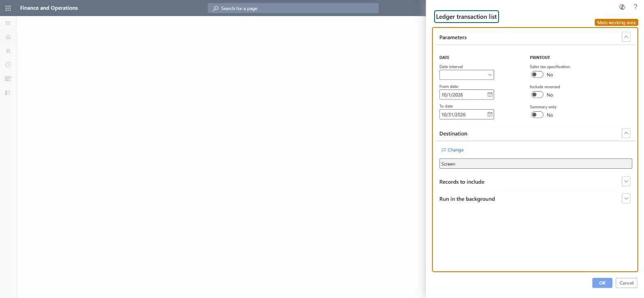Toggle Sales tax specification switch
The width and height of the screenshot is (644, 298).
537,74
